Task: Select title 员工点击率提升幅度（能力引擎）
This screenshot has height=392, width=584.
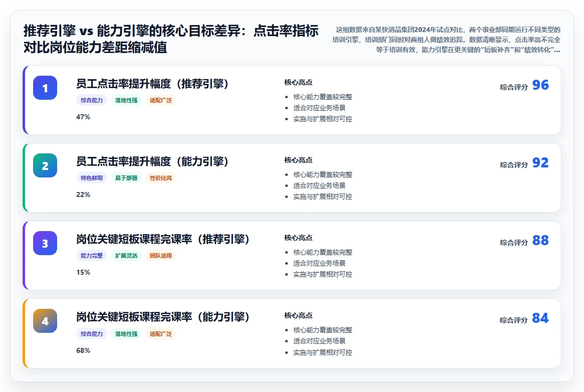Action: click(152, 161)
